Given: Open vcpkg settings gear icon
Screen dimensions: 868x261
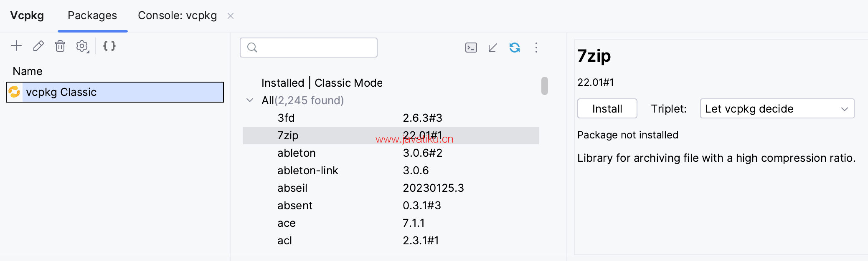Looking at the screenshot, I should [82, 46].
